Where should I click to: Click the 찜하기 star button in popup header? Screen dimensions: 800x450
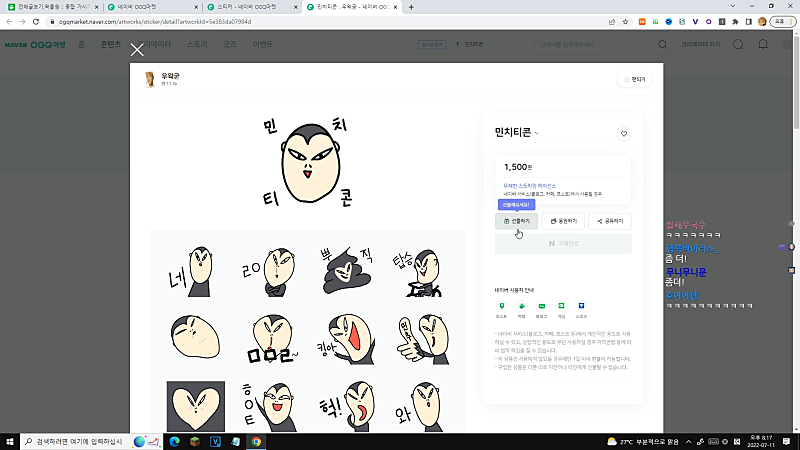click(634, 80)
